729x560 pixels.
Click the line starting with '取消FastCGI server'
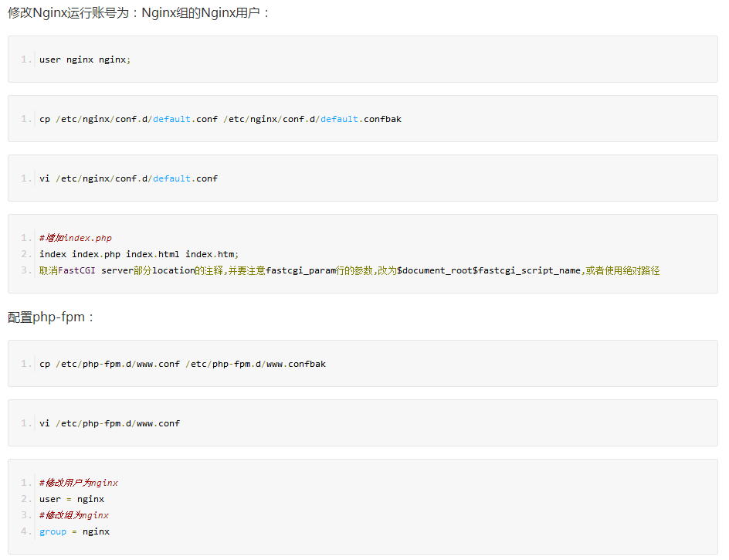(349, 270)
